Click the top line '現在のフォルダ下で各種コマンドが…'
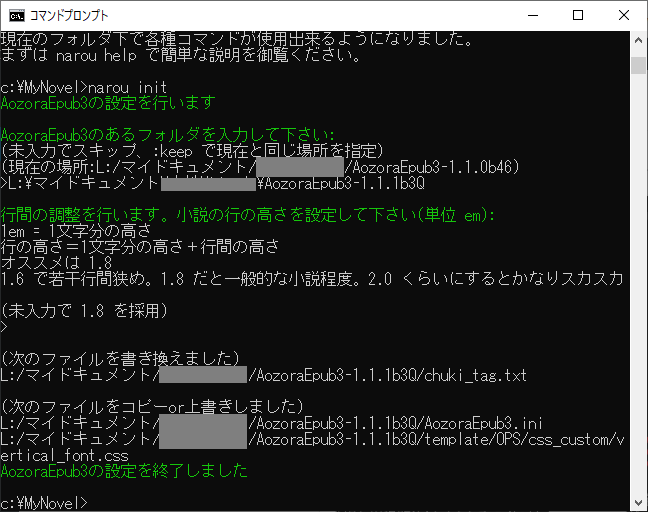 point(236,39)
